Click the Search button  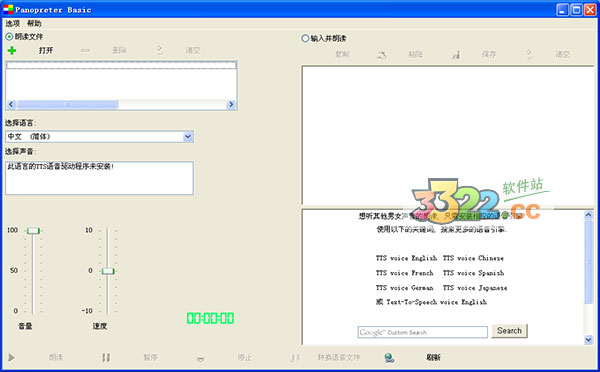509,331
